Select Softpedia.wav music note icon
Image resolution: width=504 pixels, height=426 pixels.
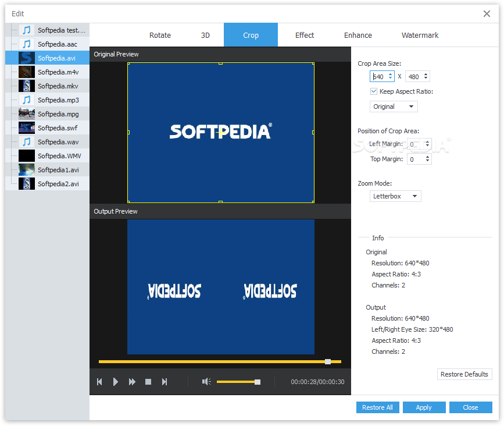coord(27,142)
